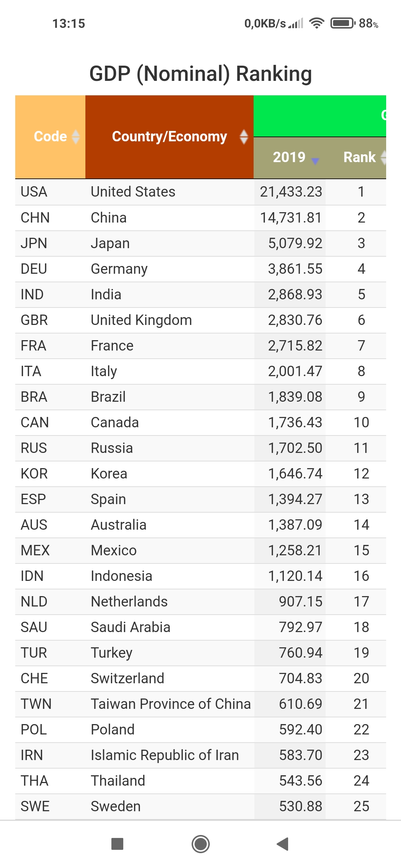The width and height of the screenshot is (401, 868).
Task: Open recent apps with square icon
Action: coord(117,844)
